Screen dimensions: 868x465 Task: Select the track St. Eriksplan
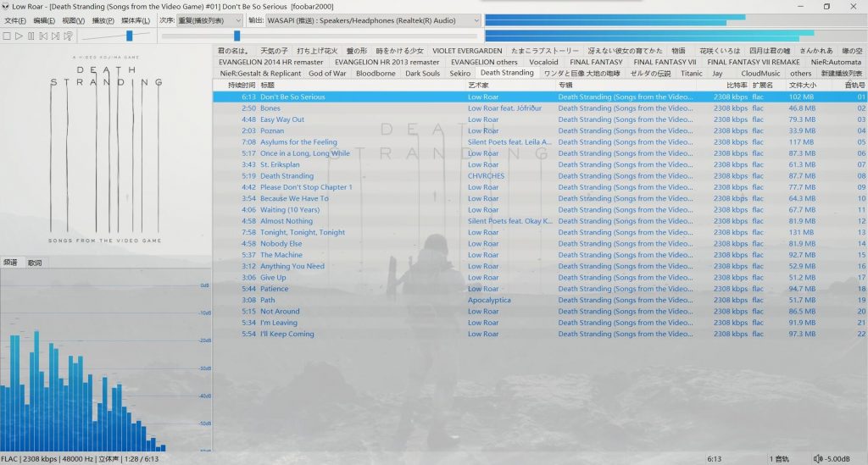click(540, 165)
